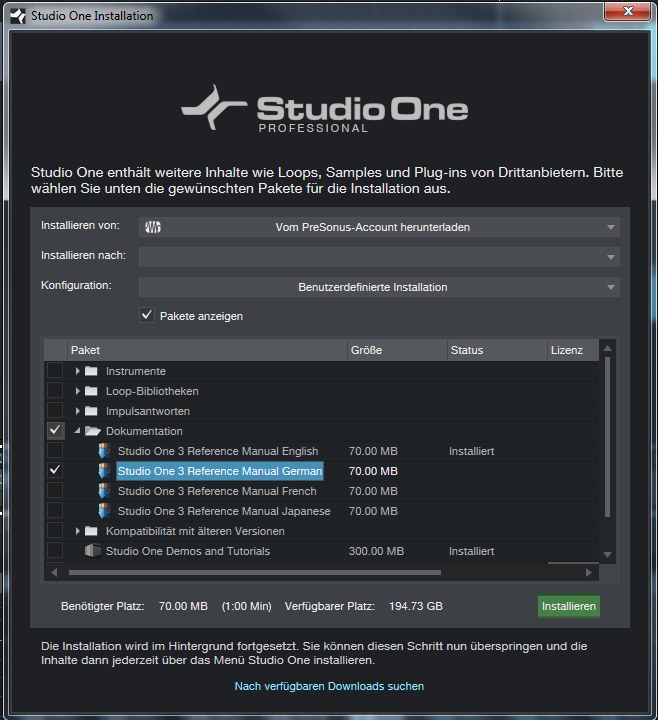Screen dimensions: 658x720
Task: Close the Studio One Installation window
Action: [x=628, y=11]
